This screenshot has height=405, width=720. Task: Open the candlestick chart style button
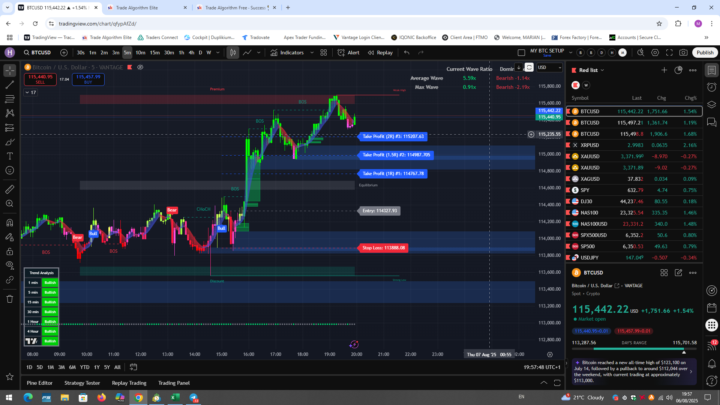click(233, 53)
